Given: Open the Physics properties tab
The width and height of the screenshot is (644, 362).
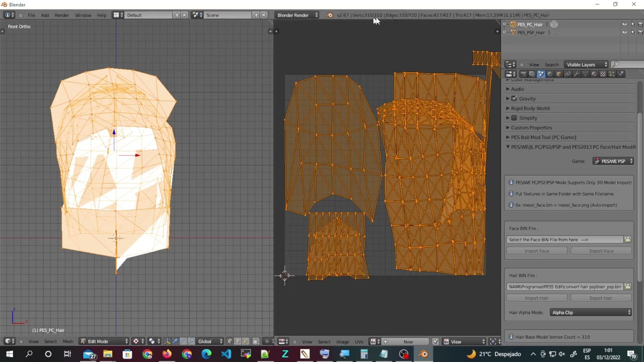Looking at the screenshot, I should [621, 74].
